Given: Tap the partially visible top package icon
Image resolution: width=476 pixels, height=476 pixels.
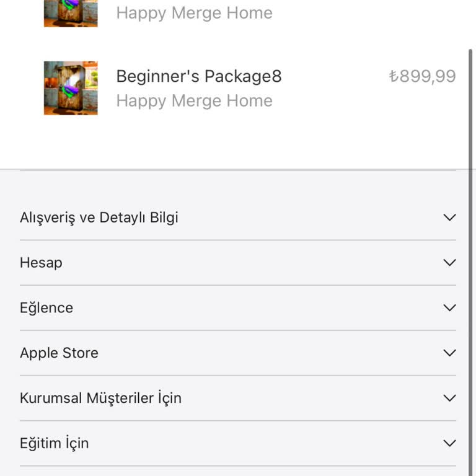Looking at the screenshot, I should (x=71, y=13).
